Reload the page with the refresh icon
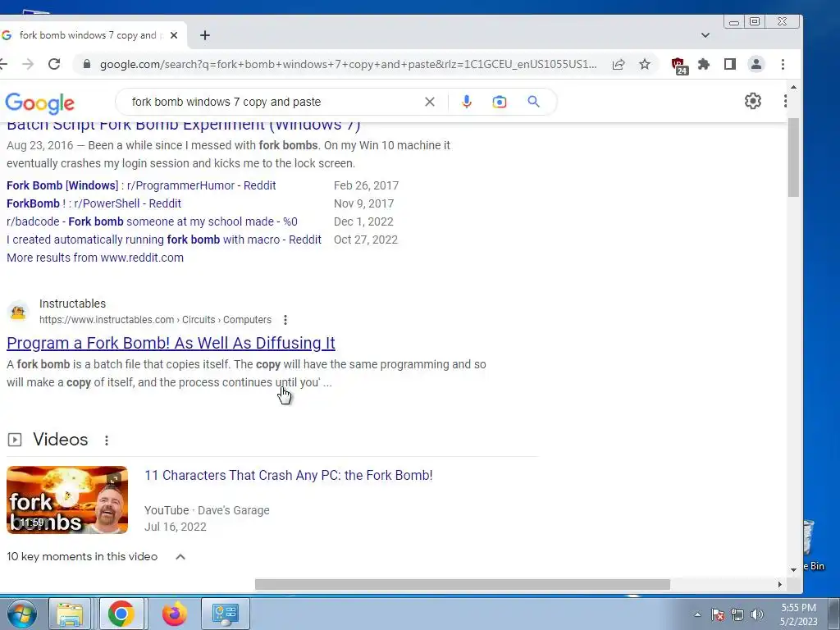Screen dimensions: 840x630 coord(54,64)
